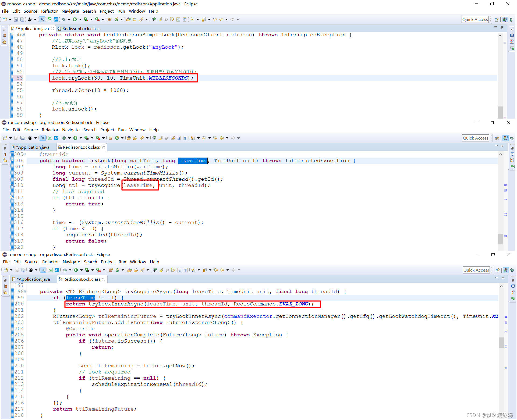Click the External Tools run icon in top toolbar

click(97, 19)
